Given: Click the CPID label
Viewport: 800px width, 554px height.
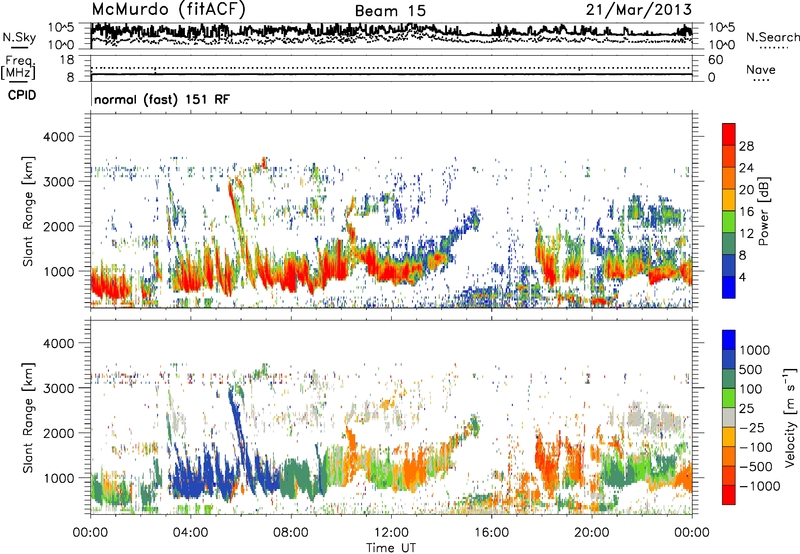Looking at the screenshot, I should point(22,95).
